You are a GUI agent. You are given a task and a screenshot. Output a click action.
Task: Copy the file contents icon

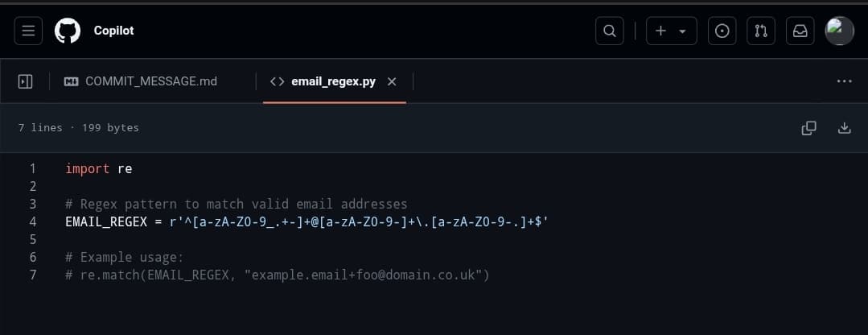click(x=808, y=127)
